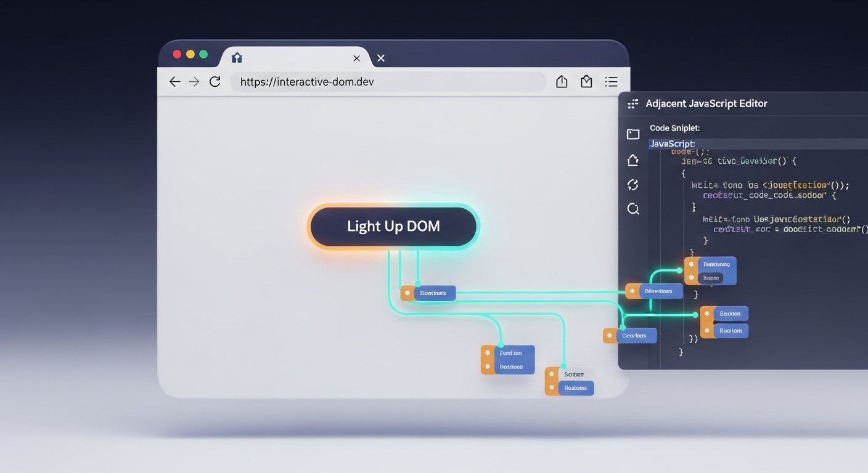Click the bag icon beside the share icon

pos(586,82)
